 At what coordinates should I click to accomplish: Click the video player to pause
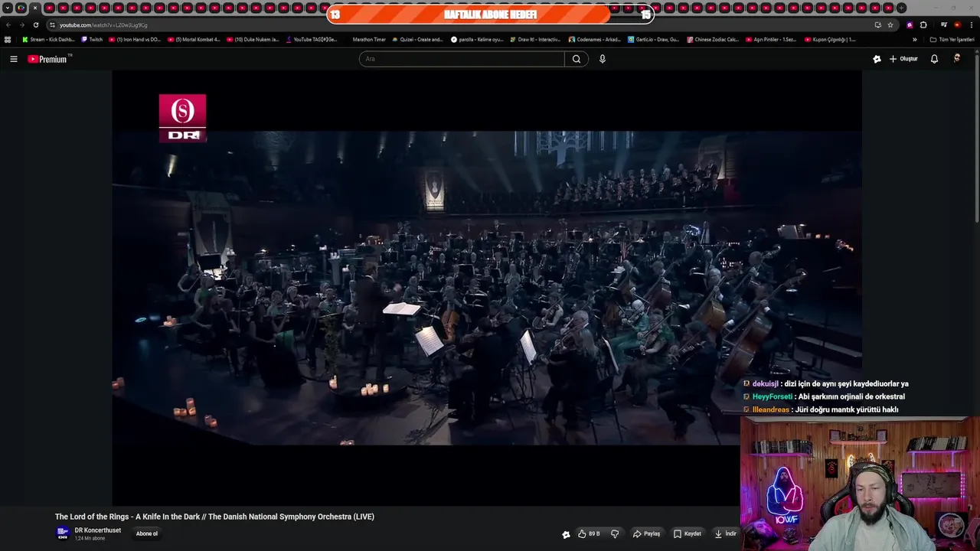point(487,288)
